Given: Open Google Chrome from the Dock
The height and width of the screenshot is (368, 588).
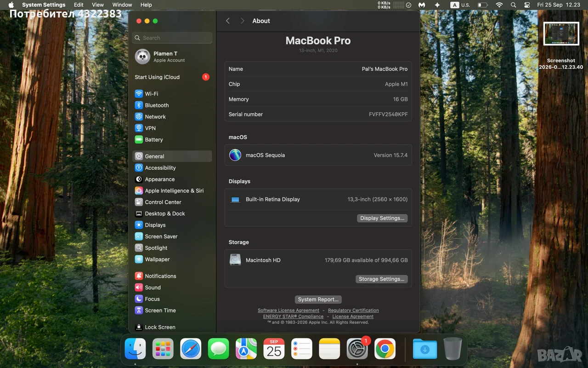Looking at the screenshot, I should [x=385, y=349].
